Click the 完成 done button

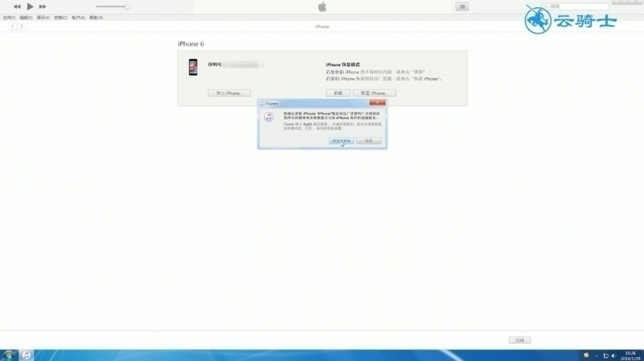[519, 340]
